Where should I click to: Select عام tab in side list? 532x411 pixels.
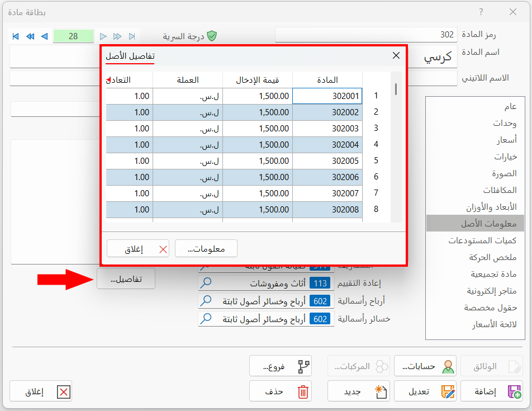475,106
